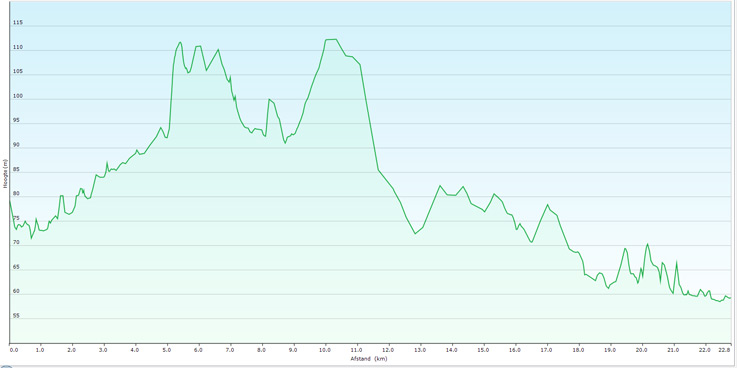Select the 10.0 km tick label

[326, 350]
